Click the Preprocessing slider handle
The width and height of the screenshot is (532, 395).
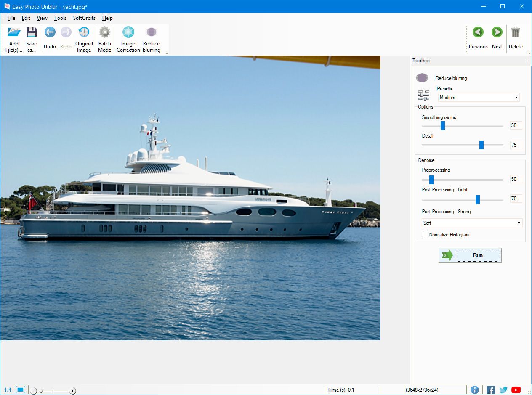[x=431, y=180]
